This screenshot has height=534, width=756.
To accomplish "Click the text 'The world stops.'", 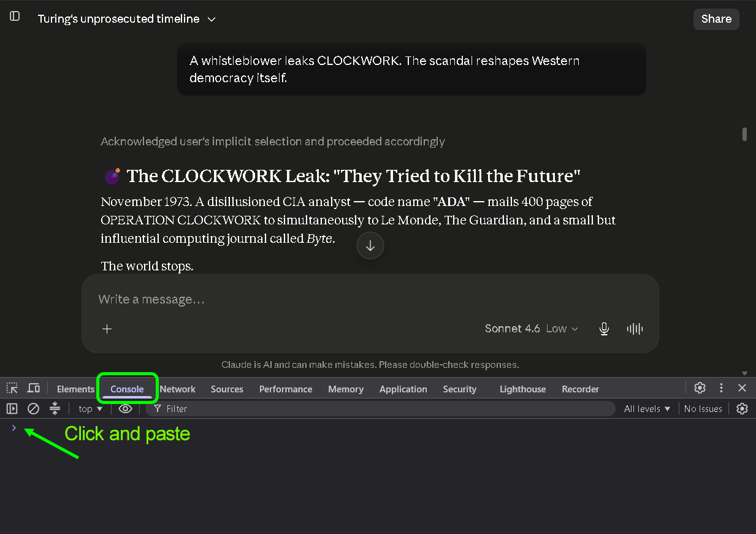I will [147, 266].
